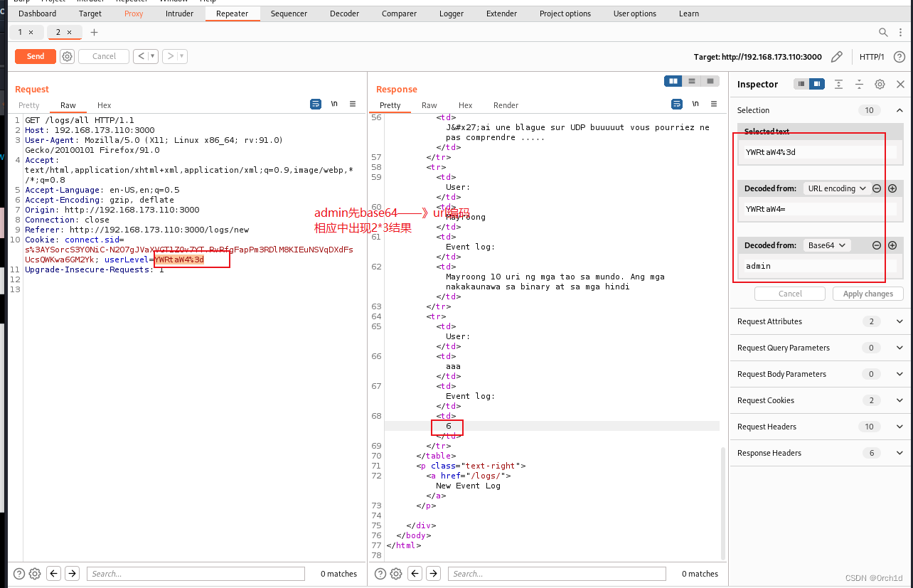Go to next request in history
The width and height of the screenshot is (913, 588).
pos(169,56)
